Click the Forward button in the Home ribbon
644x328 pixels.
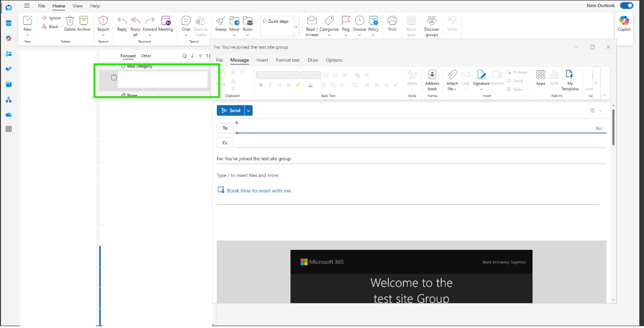pos(150,23)
